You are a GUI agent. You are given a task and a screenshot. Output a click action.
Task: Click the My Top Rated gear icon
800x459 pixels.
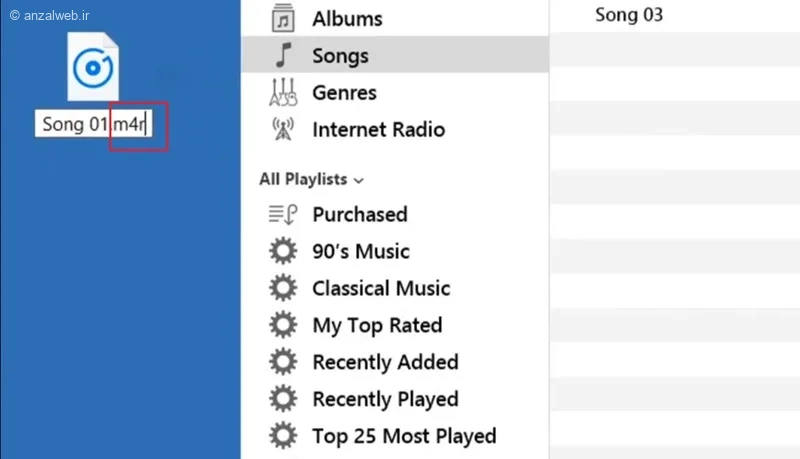pyautogui.click(x=283, y=325)
